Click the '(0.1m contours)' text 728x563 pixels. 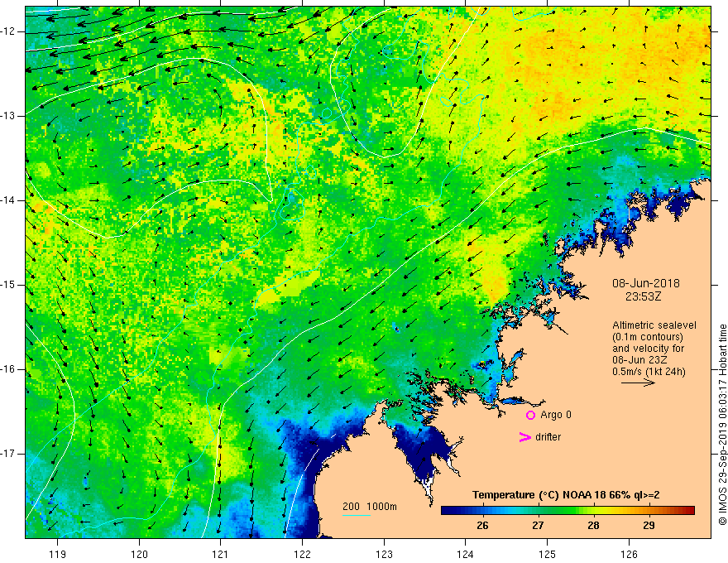pos(648,337)
